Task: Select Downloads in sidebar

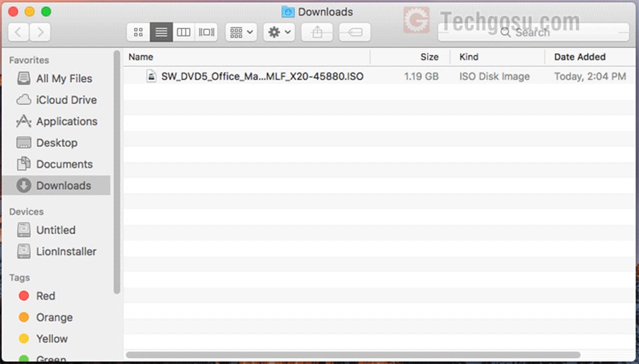Action: [x=56, y=186]
